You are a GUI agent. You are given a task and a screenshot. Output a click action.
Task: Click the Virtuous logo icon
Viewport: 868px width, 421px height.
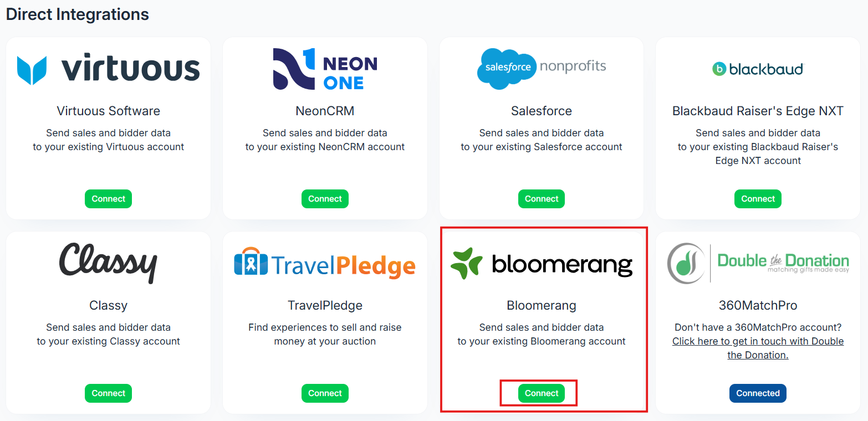click(x=32, y=70)
